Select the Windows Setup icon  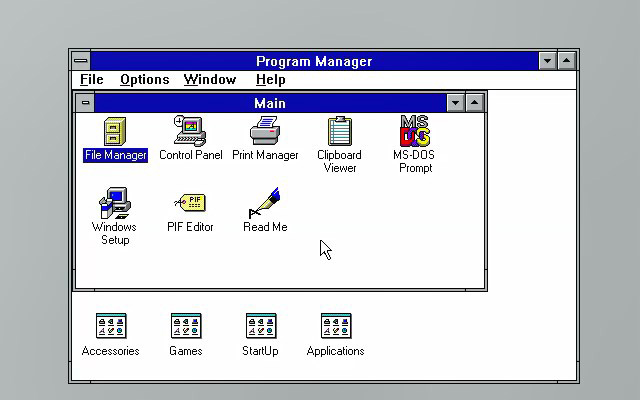(115, 204)
